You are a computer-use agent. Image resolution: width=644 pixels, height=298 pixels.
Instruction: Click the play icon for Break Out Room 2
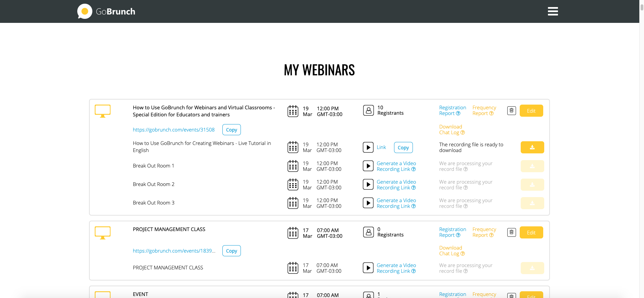(368, 184)
